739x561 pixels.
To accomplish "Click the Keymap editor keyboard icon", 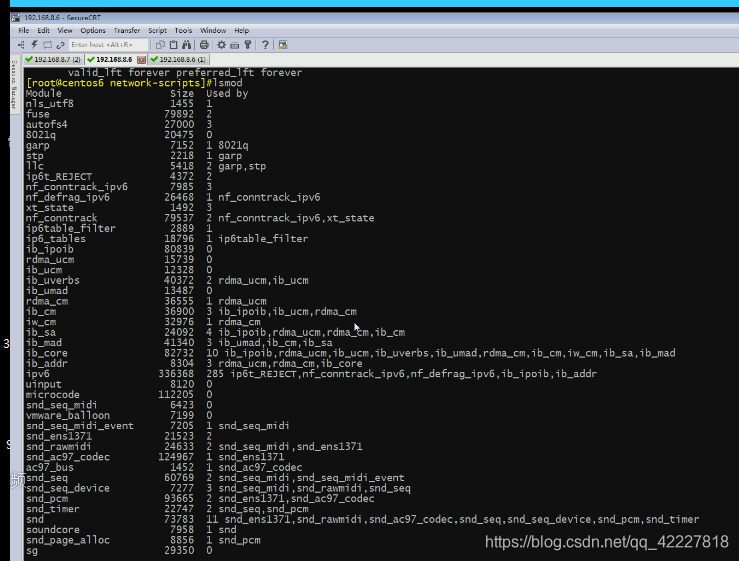I will click(234, 45).
